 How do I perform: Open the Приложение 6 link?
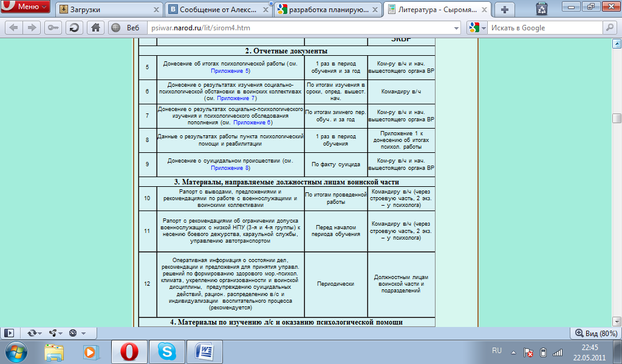[252, 123]
